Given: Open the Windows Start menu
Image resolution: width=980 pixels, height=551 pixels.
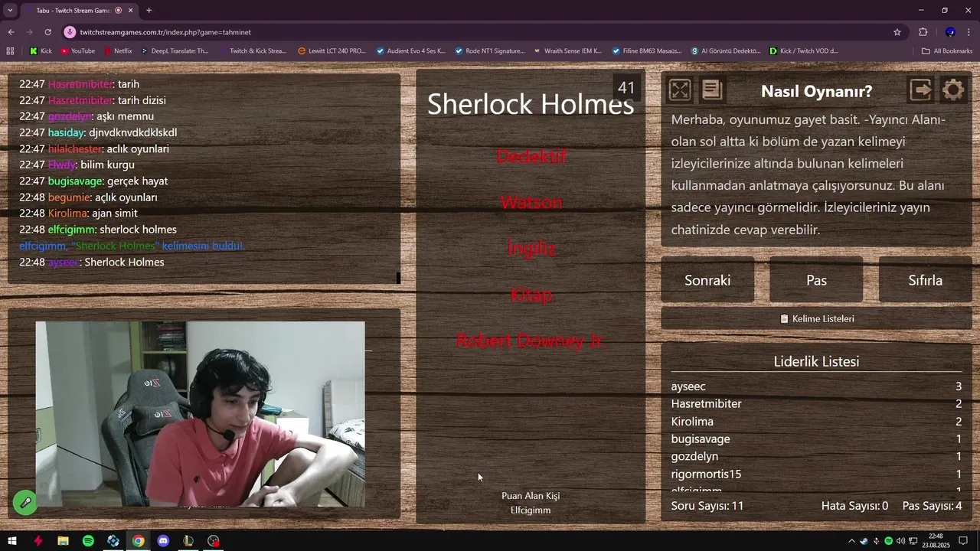Looking at the screenshot, I should click(11, 541).
